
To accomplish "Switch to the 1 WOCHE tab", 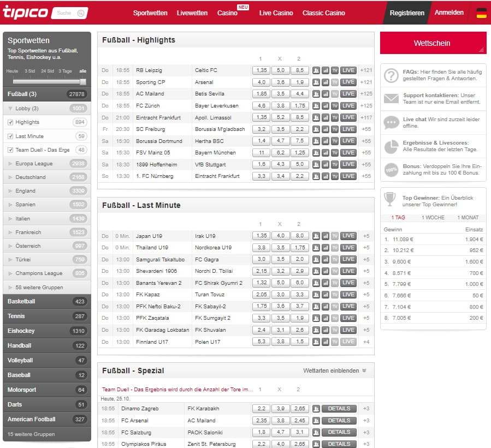I will (433, 218).
